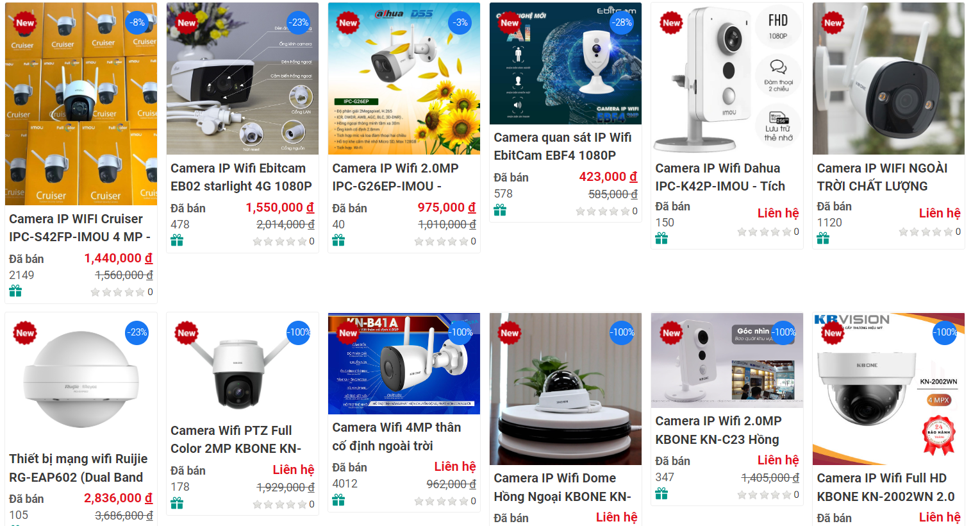Open Thiết bị mạng wifi Ruijie RG-EAP602 title
Viewport: 980px width, 526px height.
[x=78, y=468]
